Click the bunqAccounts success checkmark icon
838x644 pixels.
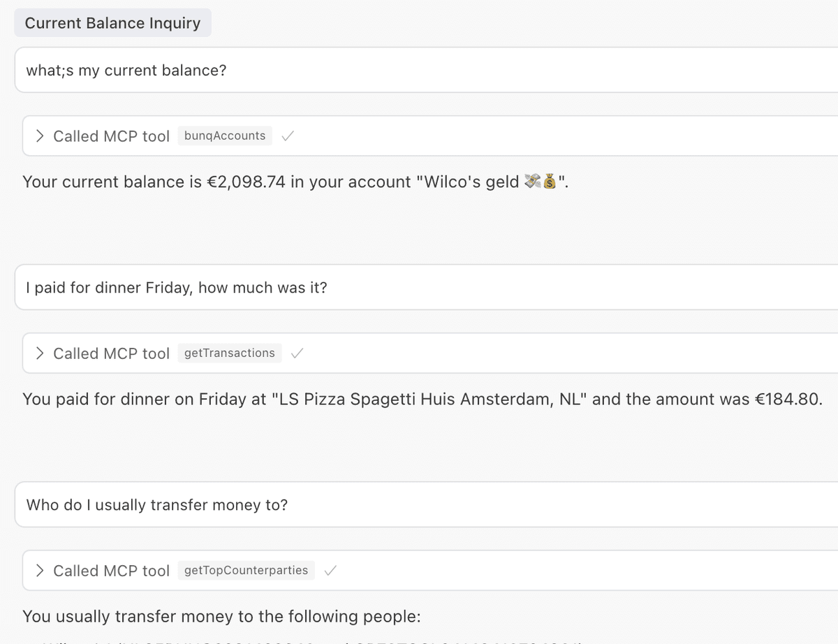pyautogui.click(x=287, y=136)
